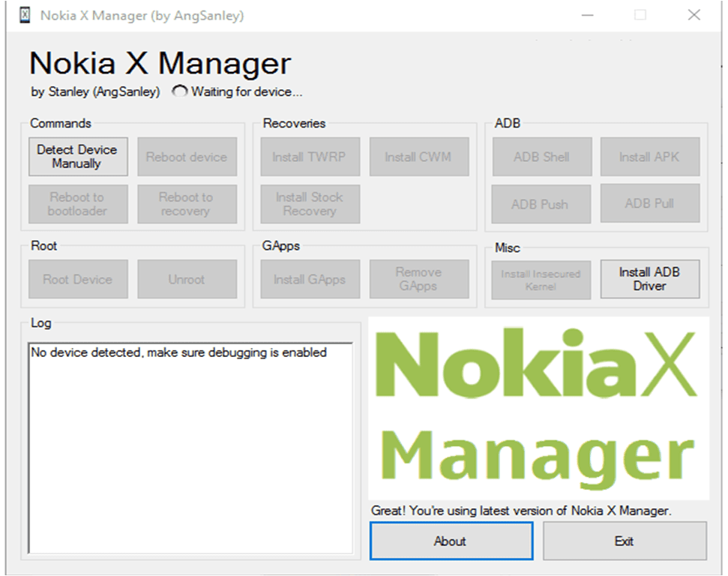Click Install TWRP button

[x=310, y=157]
